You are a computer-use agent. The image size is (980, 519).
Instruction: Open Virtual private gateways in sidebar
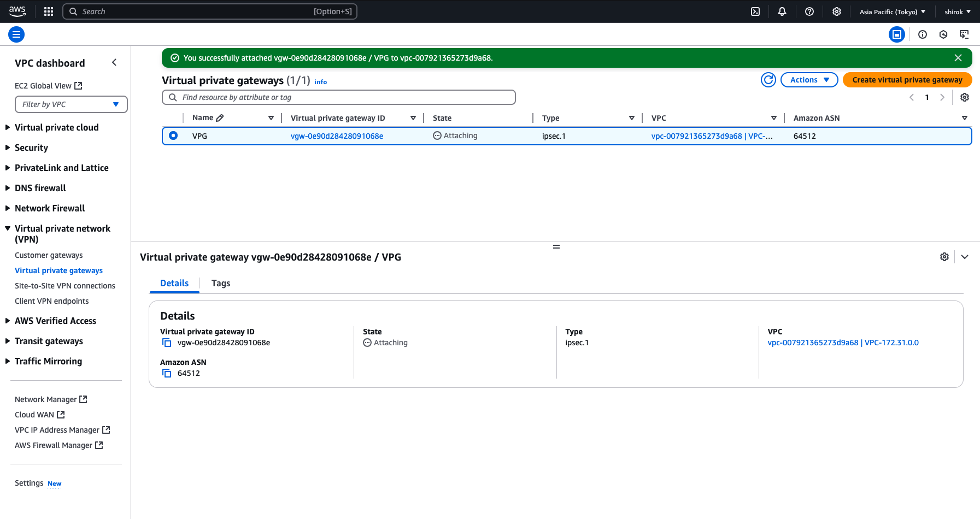[x=58, y=270]
